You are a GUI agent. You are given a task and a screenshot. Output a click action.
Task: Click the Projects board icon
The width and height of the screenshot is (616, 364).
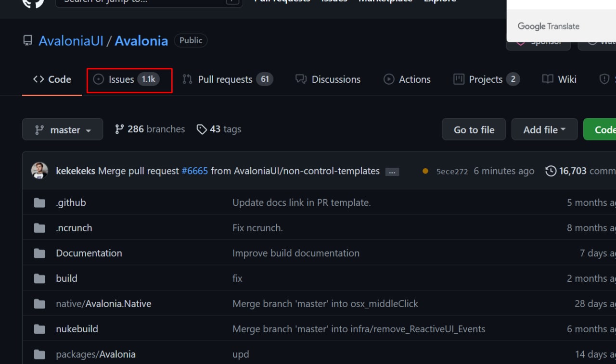(459, 79)
